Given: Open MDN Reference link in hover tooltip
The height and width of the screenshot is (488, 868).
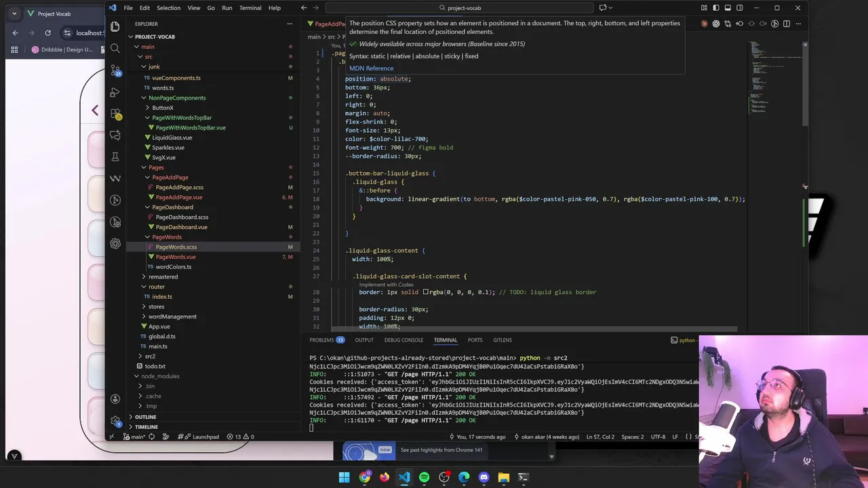Looking at the screenshot, I should (371, 68).
